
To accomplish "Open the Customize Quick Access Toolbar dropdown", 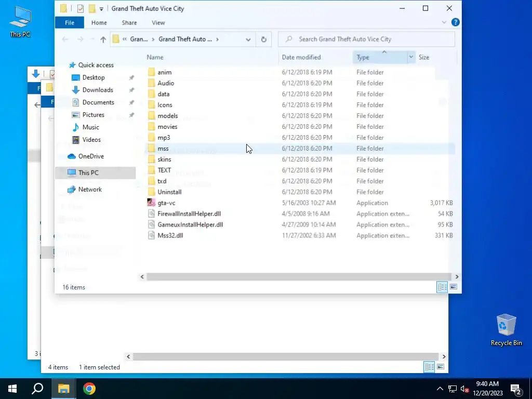I will pos(101,9).
